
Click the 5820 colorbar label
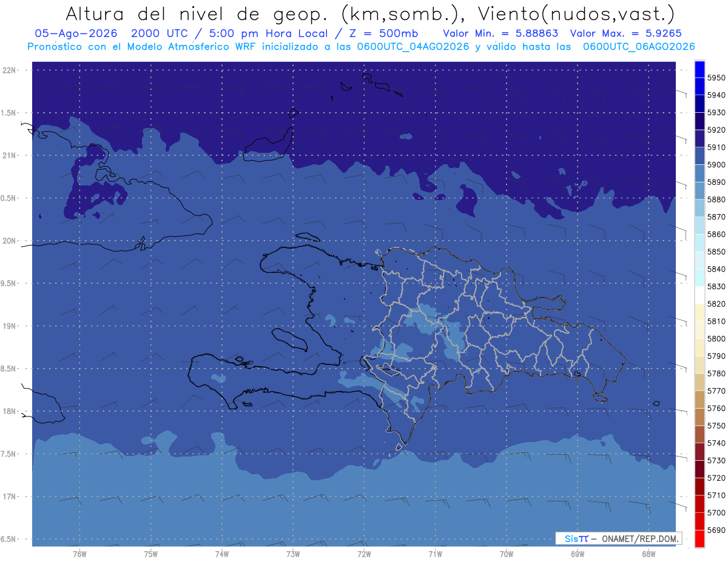tap(716, 304)
